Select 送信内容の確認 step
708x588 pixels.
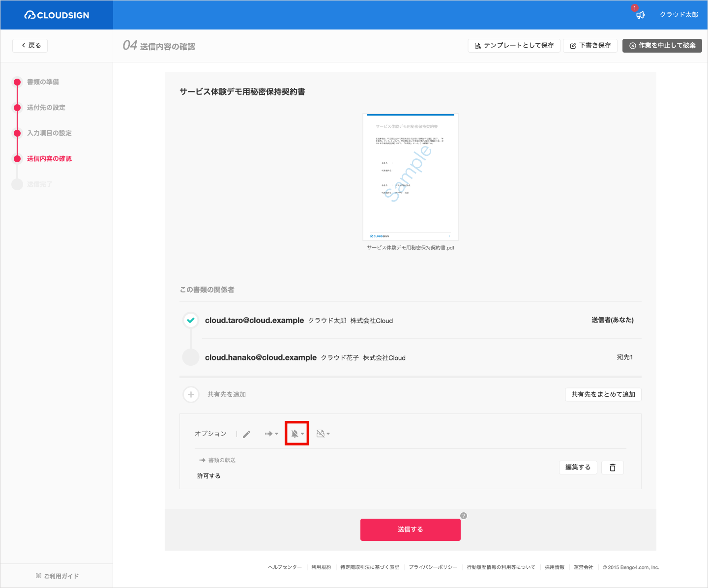49,159
